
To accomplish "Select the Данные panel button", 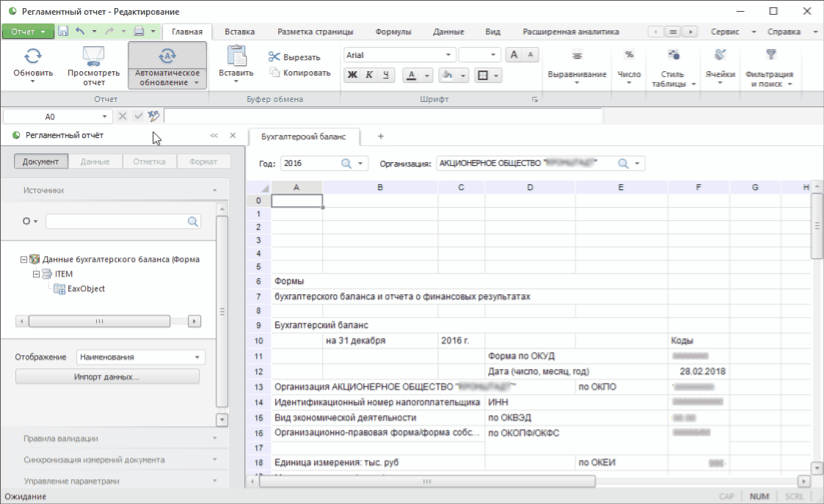I will click(x=95, y=161).
